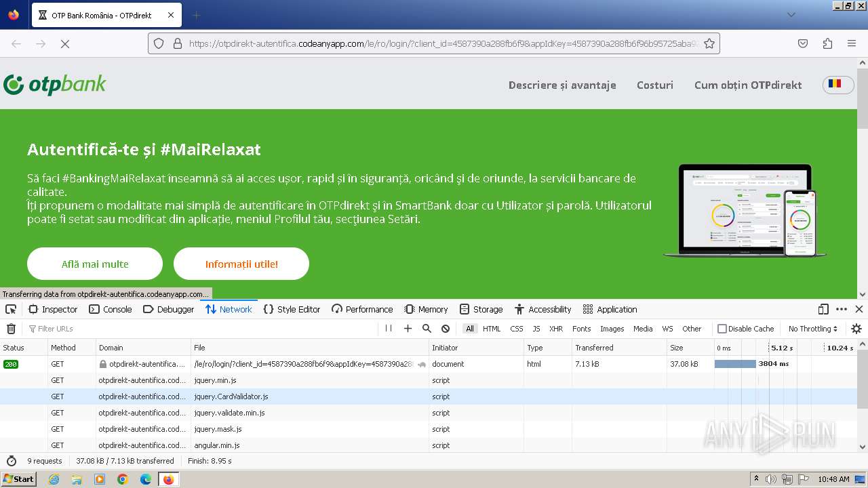Open request blocking icon
Screen dimensions: 868x488
pos(446,329)
